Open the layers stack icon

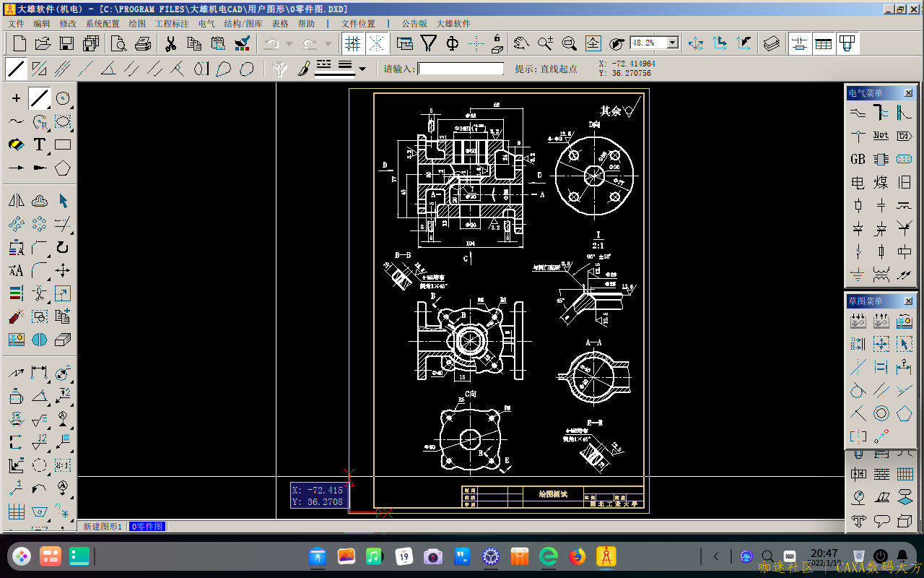click(x=772, y=43)
